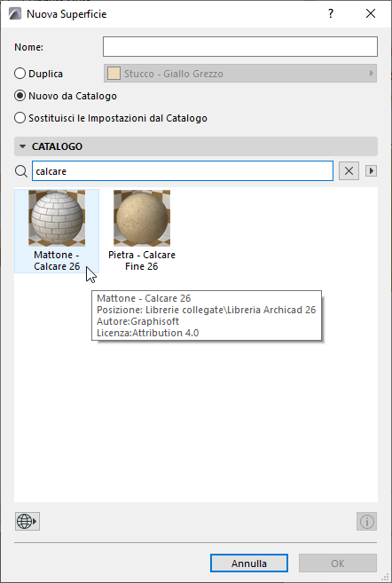Select the Nuovo da Catalogo option
The image size is (392, 583).
20,96
